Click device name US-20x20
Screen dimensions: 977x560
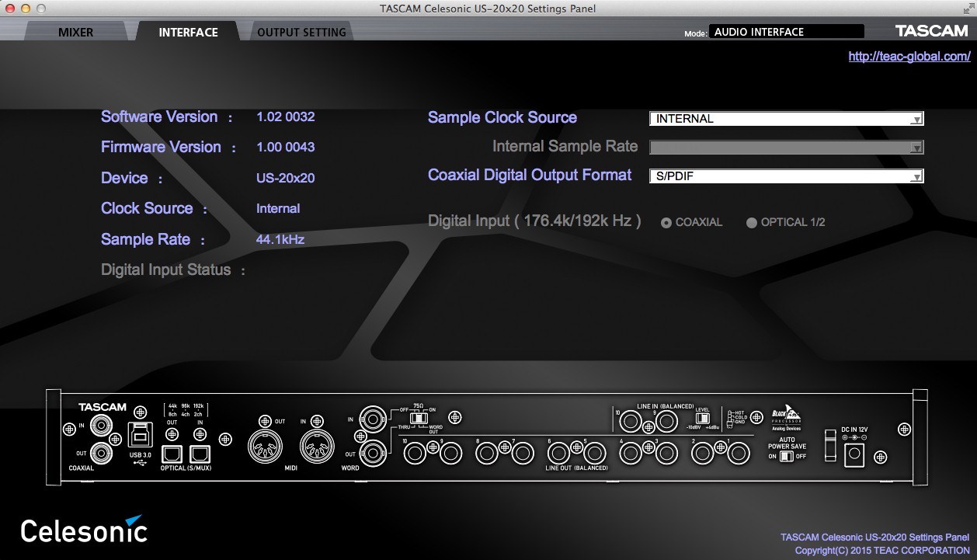pyautogui.click(x=285, y=178)
